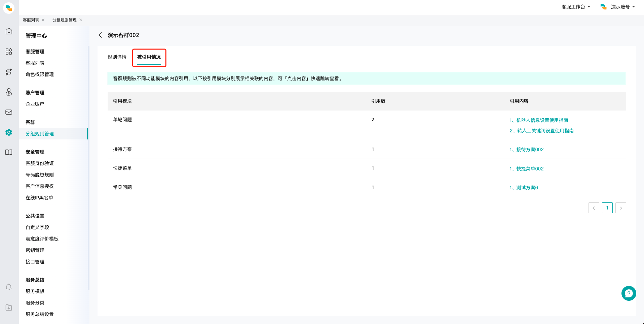The image size is (644, 324).
Task: Open the notification bell icon
Action: coord(9,287)
